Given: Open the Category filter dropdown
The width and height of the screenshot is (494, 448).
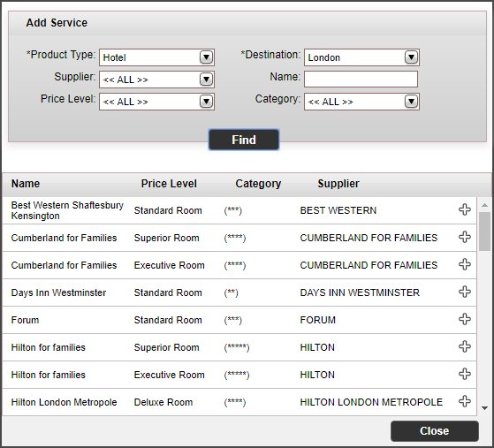Looking at the screenshot, I should 361,102.
